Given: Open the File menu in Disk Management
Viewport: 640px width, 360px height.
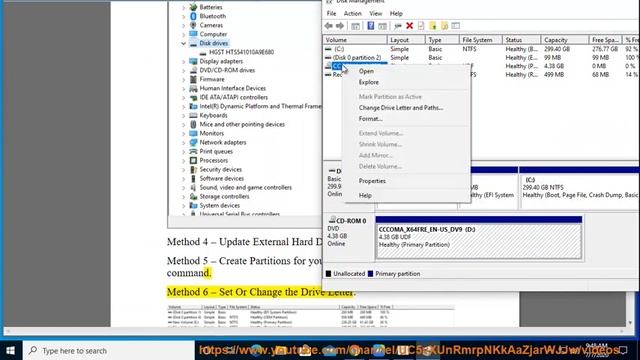Looking at the screenshot, I should point(331,13).
